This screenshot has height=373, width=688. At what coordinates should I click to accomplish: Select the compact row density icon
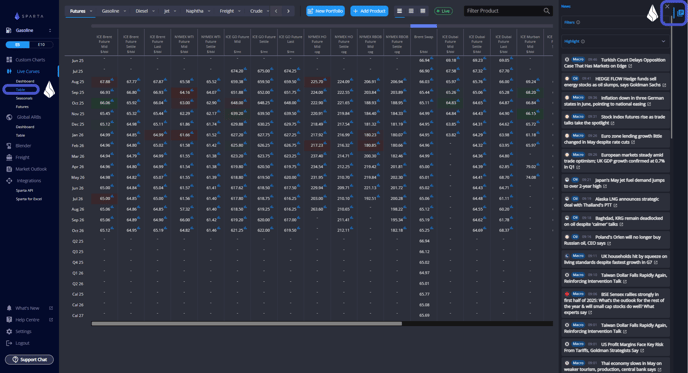pyautogui.click(x=399, y=11)
